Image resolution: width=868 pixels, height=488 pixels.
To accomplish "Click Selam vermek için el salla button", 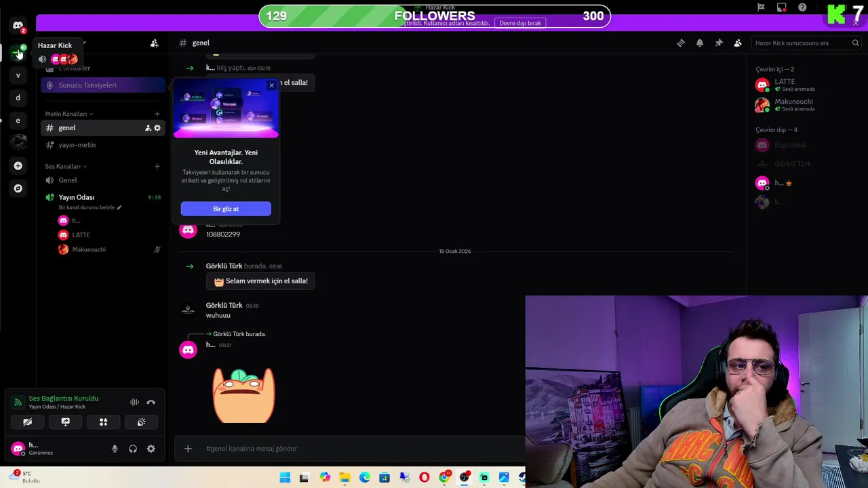I will (260, 281).
